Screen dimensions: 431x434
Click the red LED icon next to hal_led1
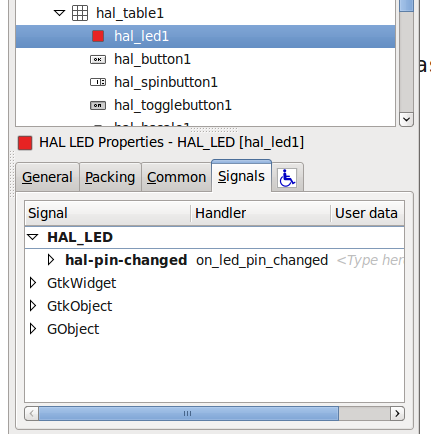click(98, 36)
